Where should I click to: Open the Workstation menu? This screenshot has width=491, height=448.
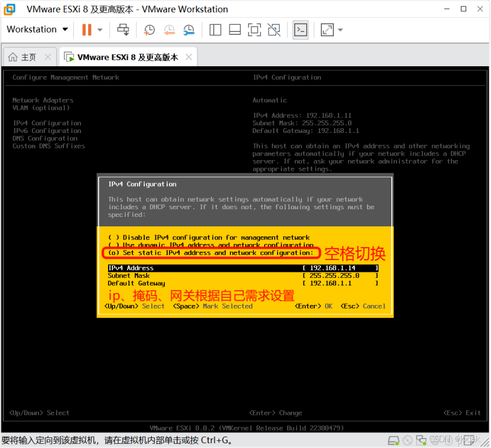pyautogui.click(x=37, y=30)
